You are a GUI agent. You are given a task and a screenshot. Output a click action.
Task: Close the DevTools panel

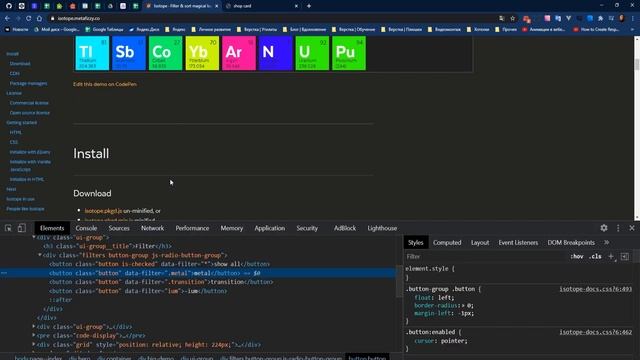point(632,228)
